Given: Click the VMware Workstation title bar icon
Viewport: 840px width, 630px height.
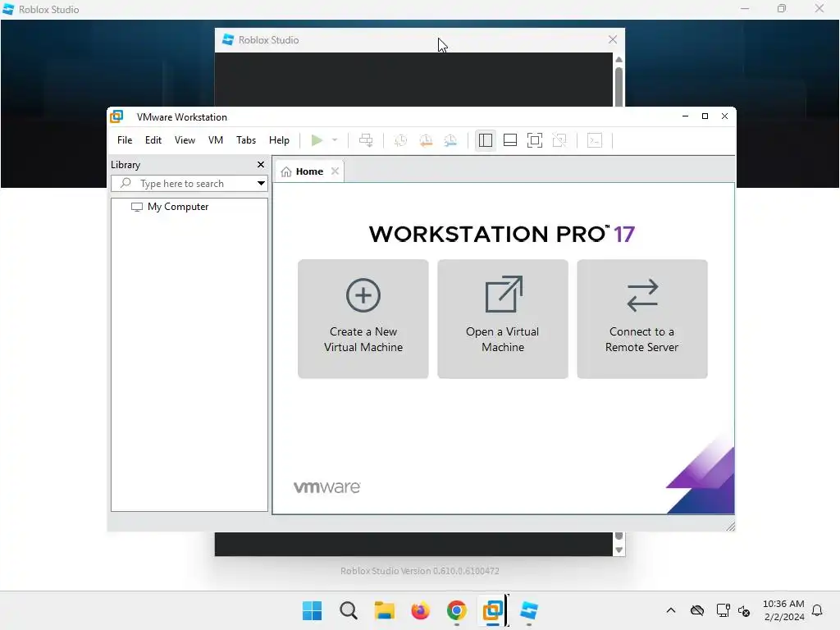Looking at the screenshot, I should click(116, 116).
